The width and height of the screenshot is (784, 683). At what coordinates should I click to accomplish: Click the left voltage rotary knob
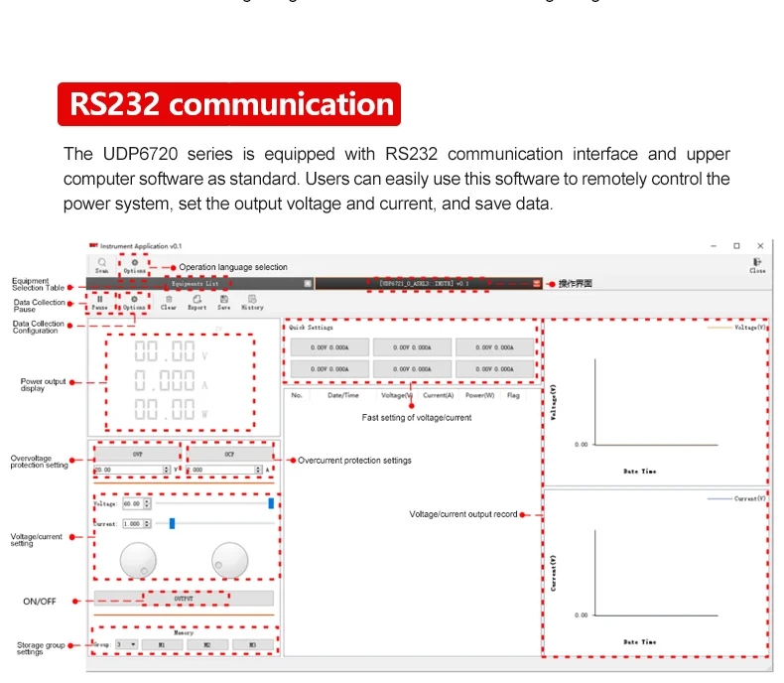(138, 561)
